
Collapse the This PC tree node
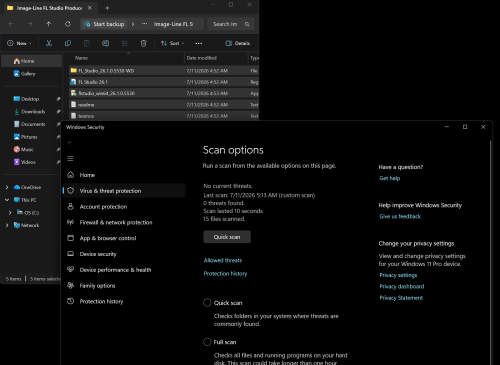(7, 200)
